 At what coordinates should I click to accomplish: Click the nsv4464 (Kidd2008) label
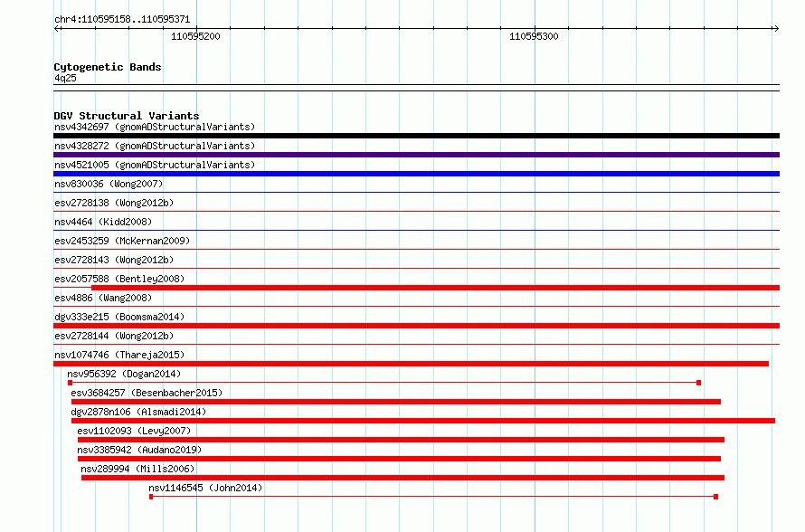coord(103,222)
